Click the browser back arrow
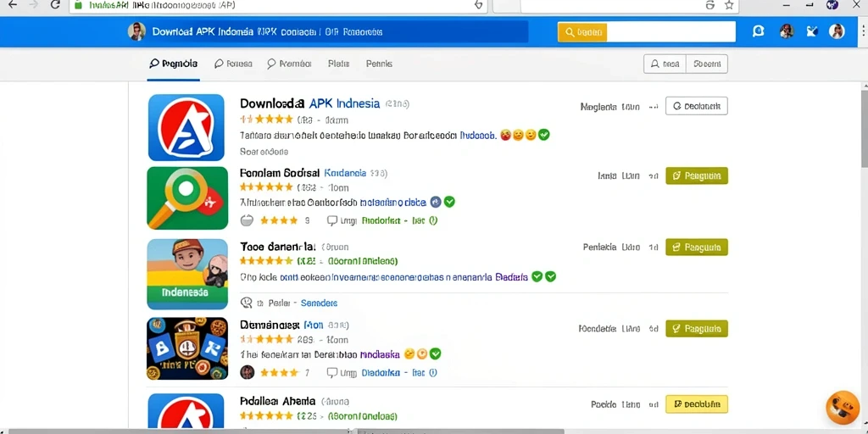The image size is (868, 434). (12, 4)
